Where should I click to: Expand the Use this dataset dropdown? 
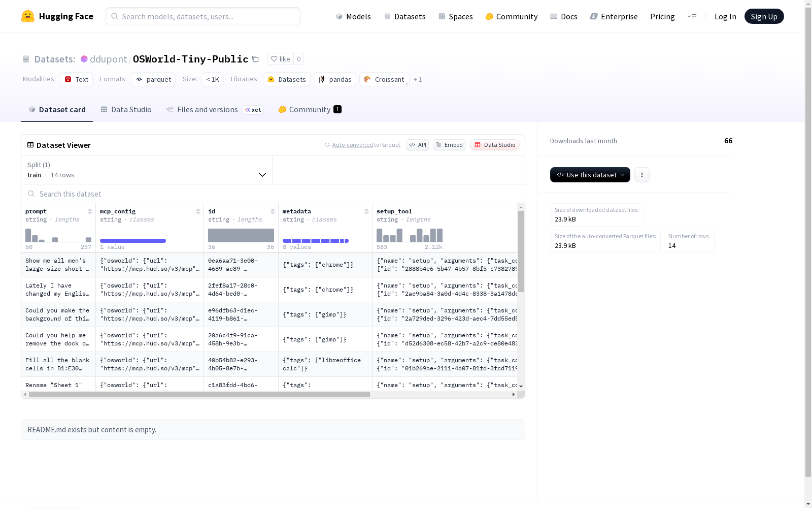[x=590, y=175]
